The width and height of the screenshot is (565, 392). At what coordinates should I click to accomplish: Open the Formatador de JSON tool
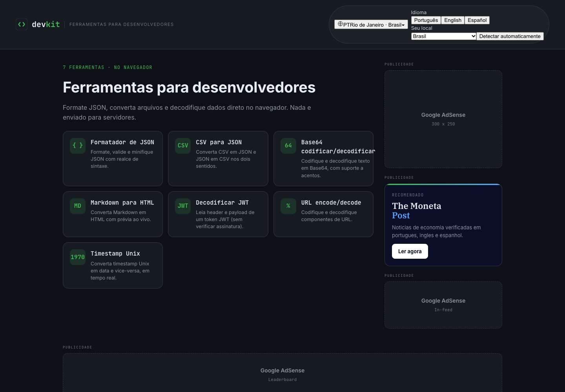coord(113,158)
